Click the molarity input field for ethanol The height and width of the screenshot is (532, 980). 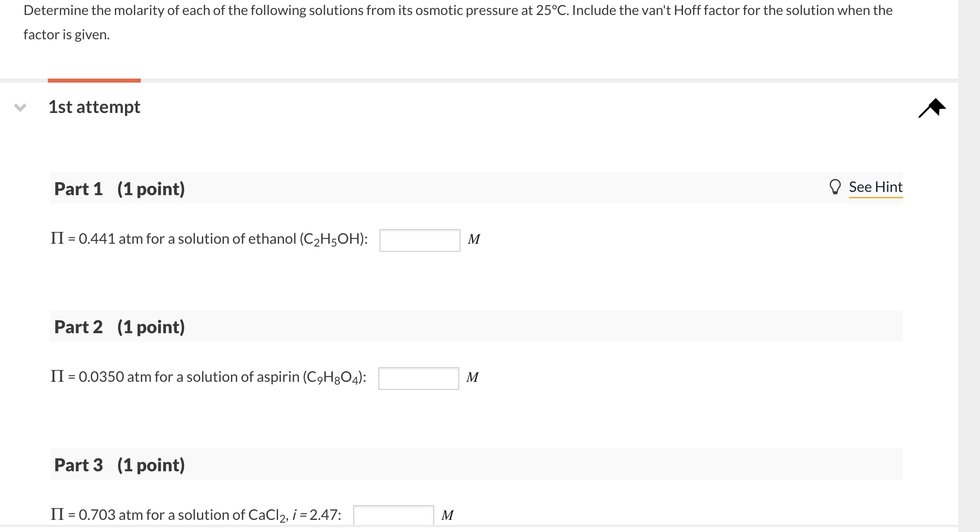pyautogui.click(x=419, y=240)
